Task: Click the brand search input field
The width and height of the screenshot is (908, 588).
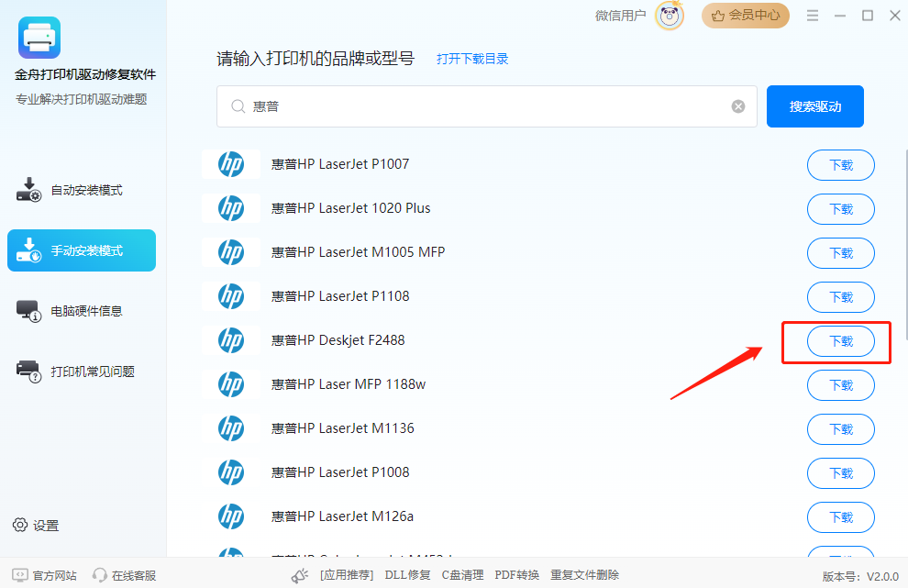Action: [486, 106]
